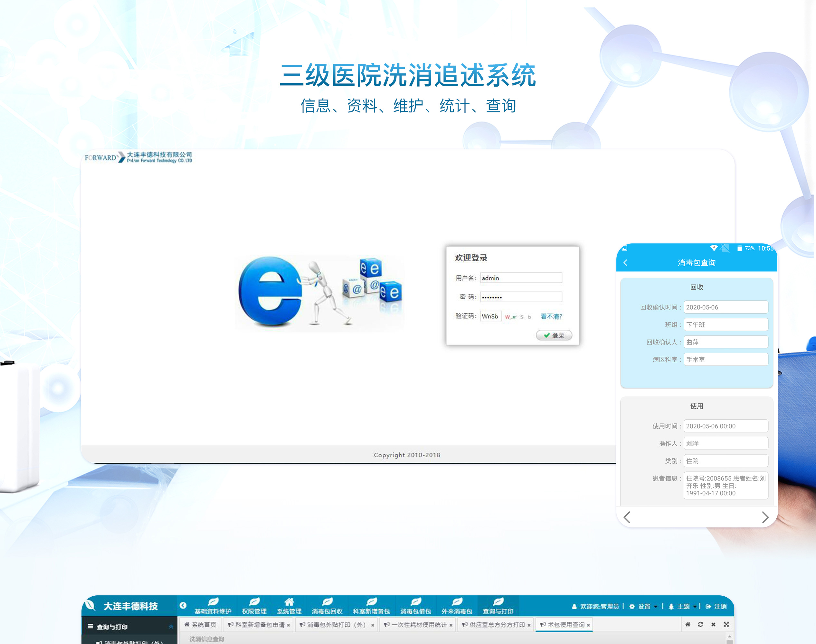Open the 主题 theme dropdown

[x=683, y=606]
